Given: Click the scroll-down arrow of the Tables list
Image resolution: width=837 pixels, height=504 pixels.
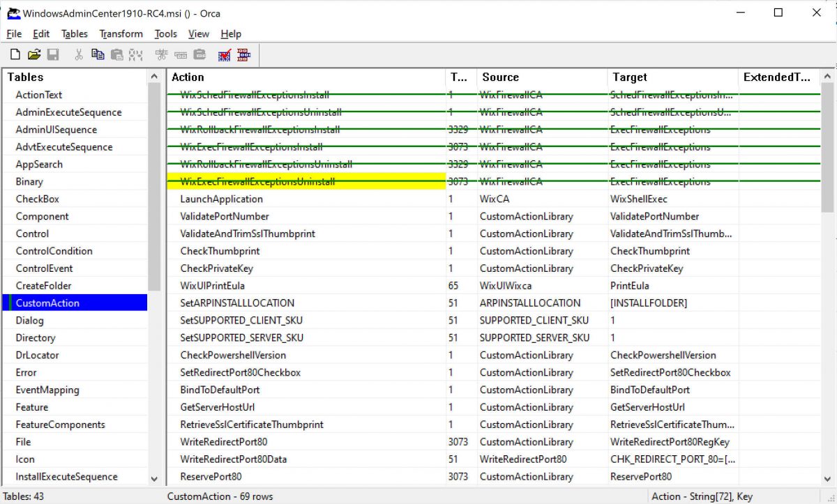Looking at the screenshot, I should point(154,479).
